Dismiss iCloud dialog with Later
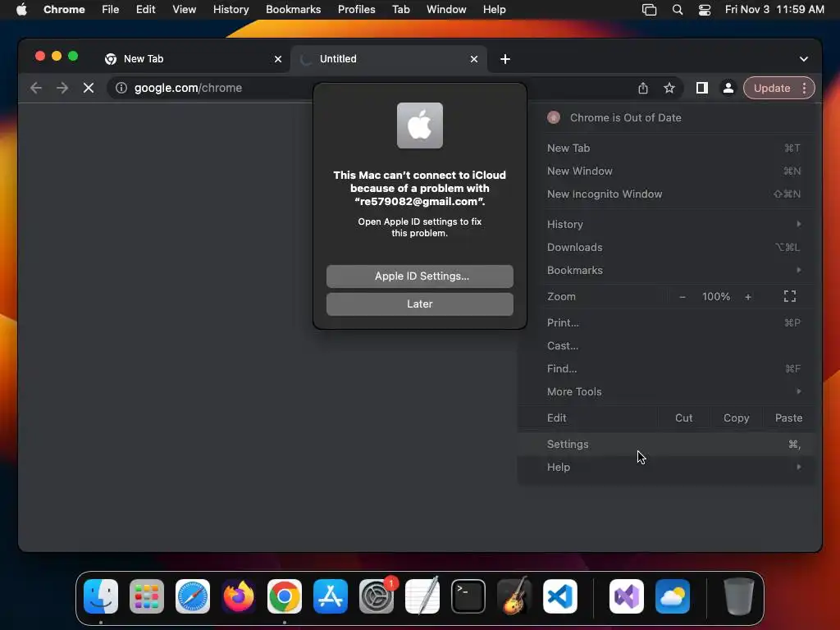Screen dimensions: 840x630 click(x=419, y=304)
